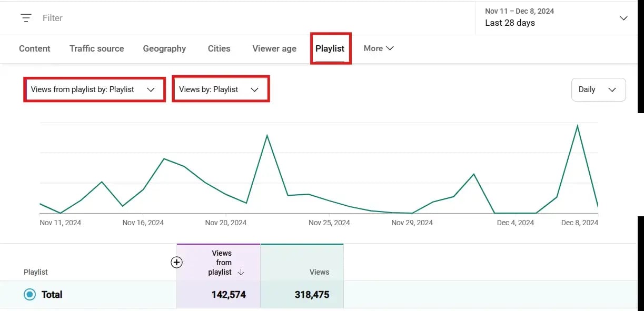The width and height of the screenshot is (644, 311).
Task: Switch to the Content tab
Action: [35, 48]
